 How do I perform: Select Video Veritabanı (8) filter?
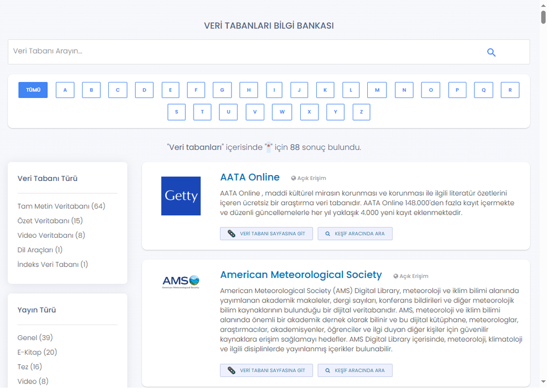(51, 235)
